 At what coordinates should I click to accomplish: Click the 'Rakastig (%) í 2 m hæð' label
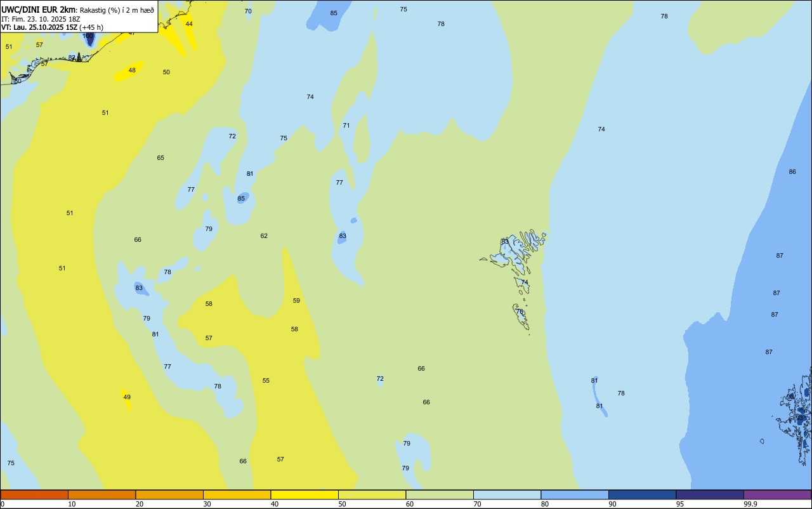(x=117, y=10)
